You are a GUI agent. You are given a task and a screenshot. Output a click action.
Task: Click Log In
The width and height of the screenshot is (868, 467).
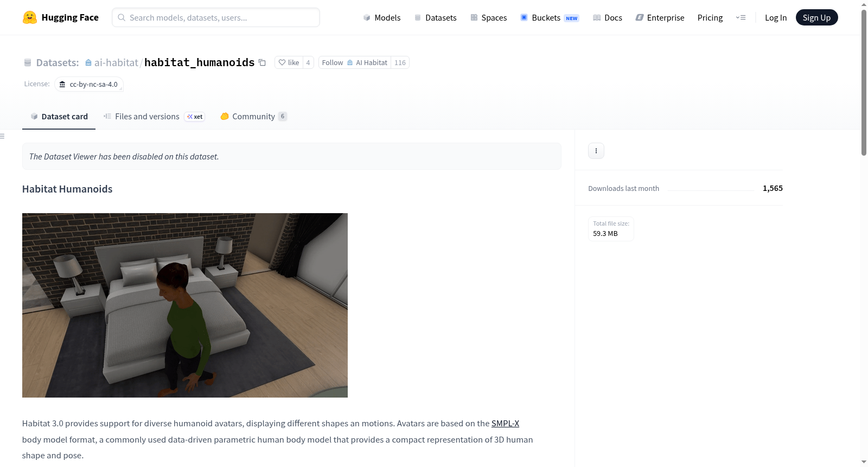coord(776,17)
